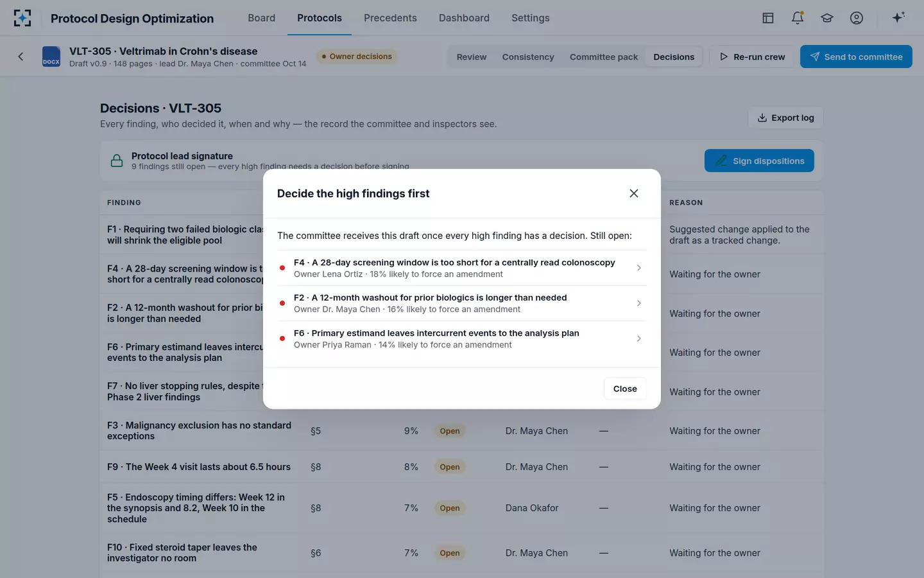Screen dimensions: 924x578
Task: Open the AI sparkle assistant icon
Action: [x=898, y=18]
